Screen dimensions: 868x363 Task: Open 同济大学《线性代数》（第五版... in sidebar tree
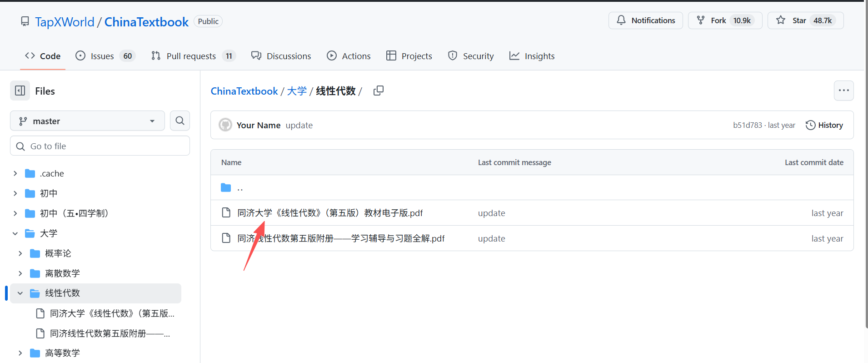point(112,313)
